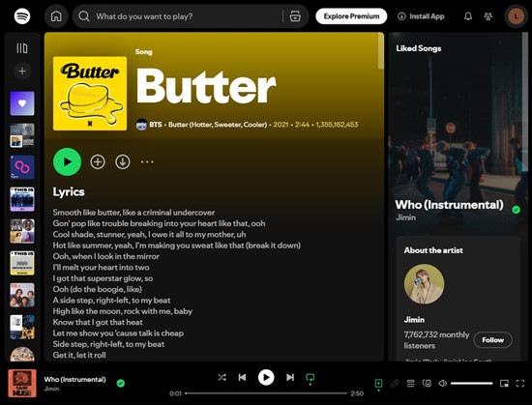Open Liked Songs heart tile in sidebar
Viewport: 532px width, 405px height.
click(x=22, y=103)
